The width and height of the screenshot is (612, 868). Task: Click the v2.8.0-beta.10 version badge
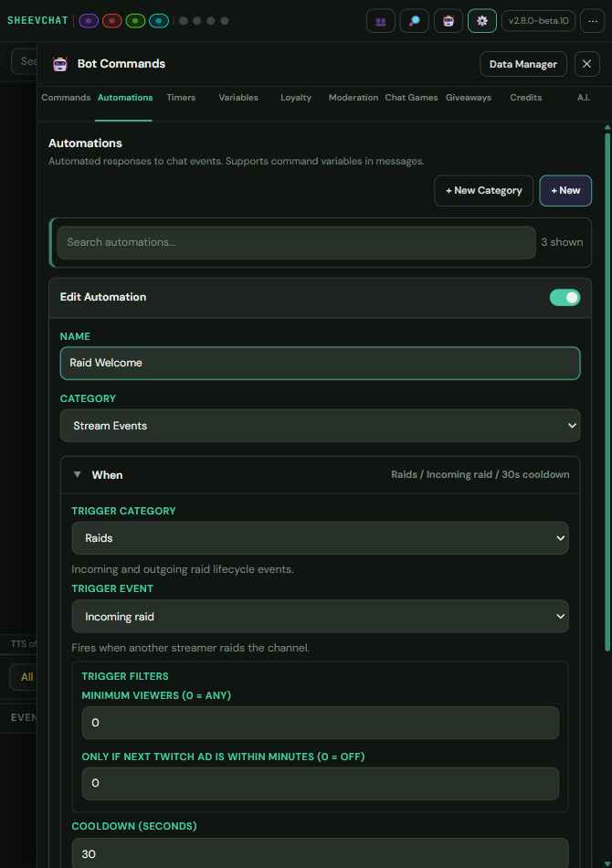point(538,21)
